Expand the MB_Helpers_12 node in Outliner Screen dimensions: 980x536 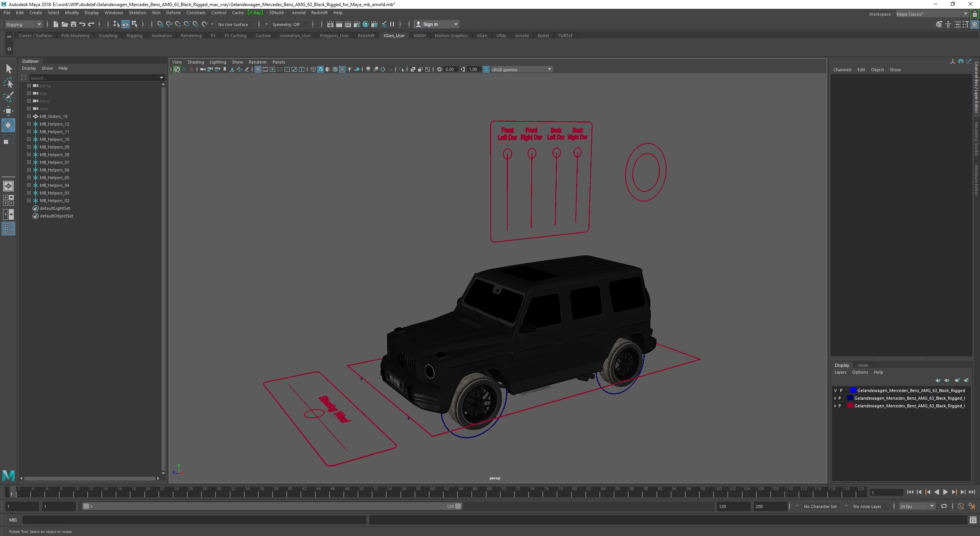[x=29, y=124]
